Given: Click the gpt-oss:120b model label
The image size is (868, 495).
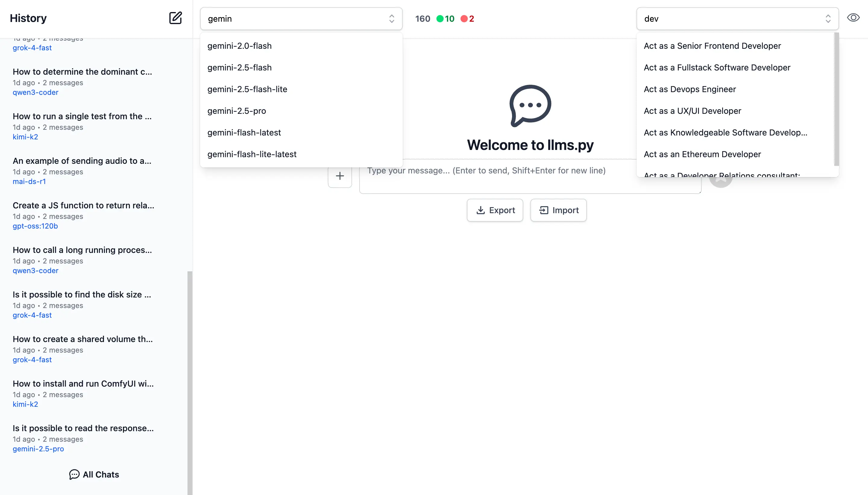Looking at the screenshot, I should 35,226.
